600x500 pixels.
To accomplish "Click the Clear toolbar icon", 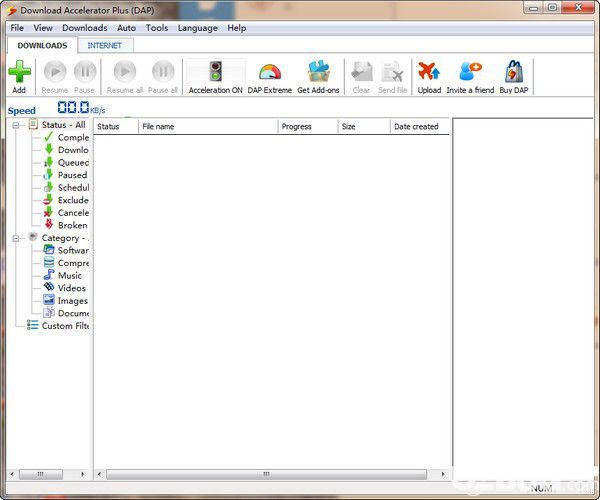I will click(x=361, y=72).
